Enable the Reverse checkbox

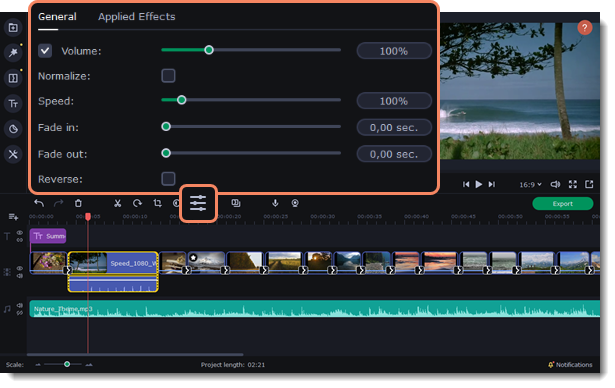click(168, 179)
